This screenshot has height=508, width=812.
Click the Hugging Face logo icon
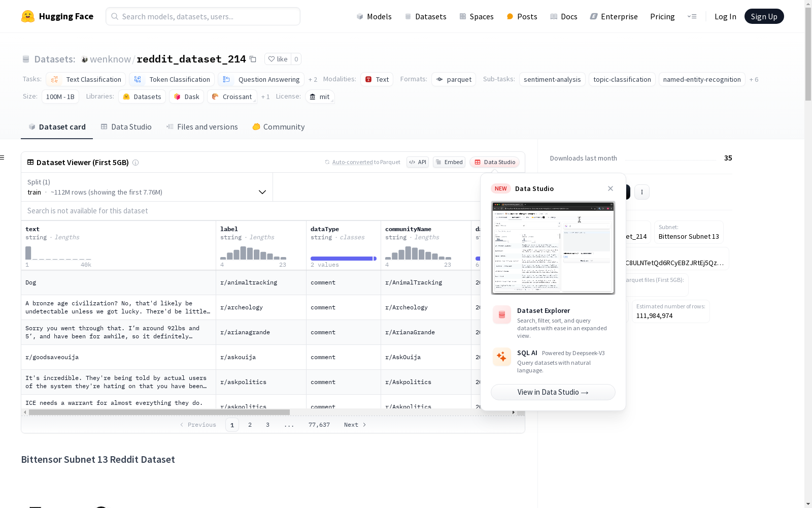(28, 16)
